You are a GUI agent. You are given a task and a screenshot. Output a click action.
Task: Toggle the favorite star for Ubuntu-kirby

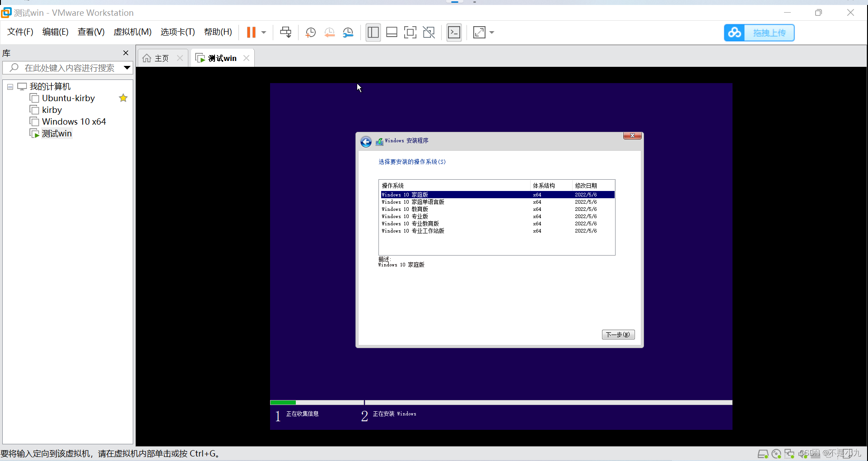pyautogui.click(x=123, y=98)
